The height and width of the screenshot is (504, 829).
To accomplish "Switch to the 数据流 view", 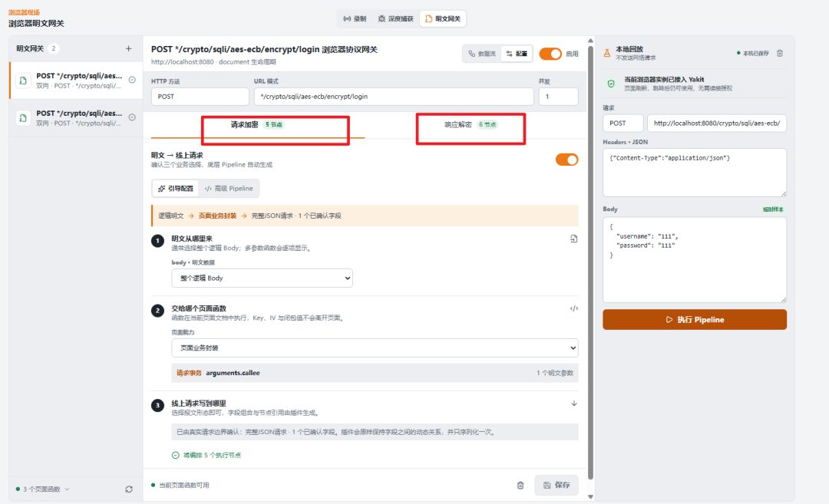I will tap(482, 54).
